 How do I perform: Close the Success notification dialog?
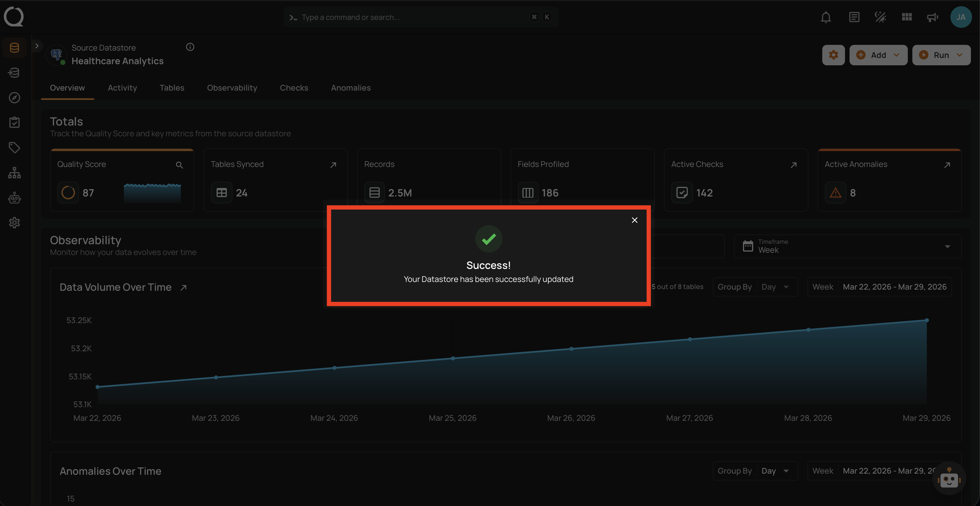[x=634, y=220]
